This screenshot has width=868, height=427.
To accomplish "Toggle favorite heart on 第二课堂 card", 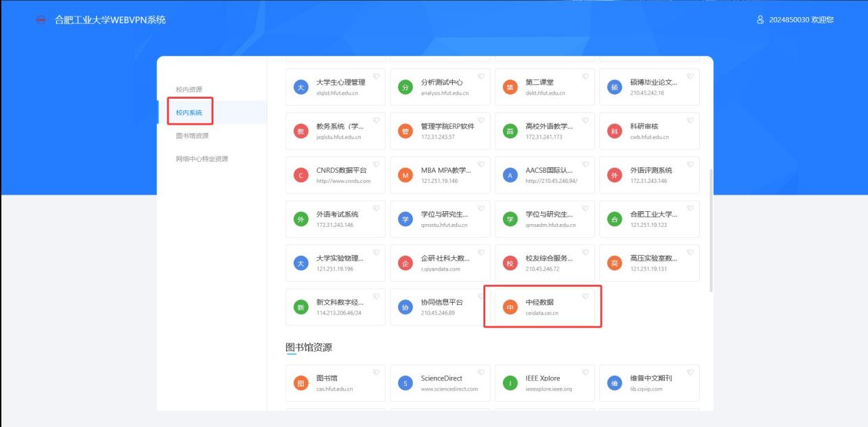I will click(585, 76).
